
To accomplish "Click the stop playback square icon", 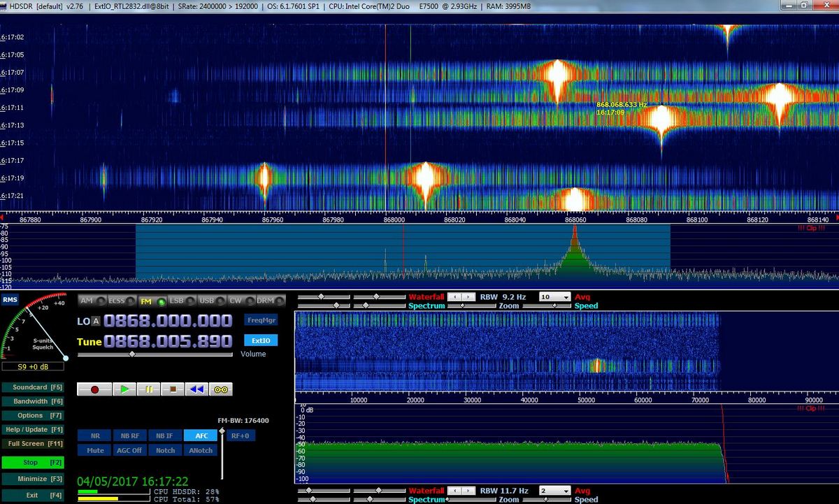I will (173, 389).
